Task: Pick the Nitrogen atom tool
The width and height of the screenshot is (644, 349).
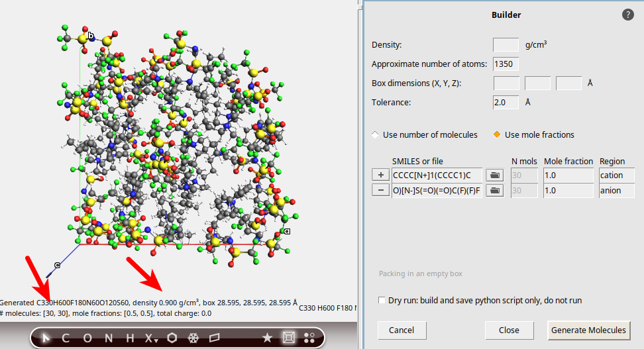Action: coord(108,338)
